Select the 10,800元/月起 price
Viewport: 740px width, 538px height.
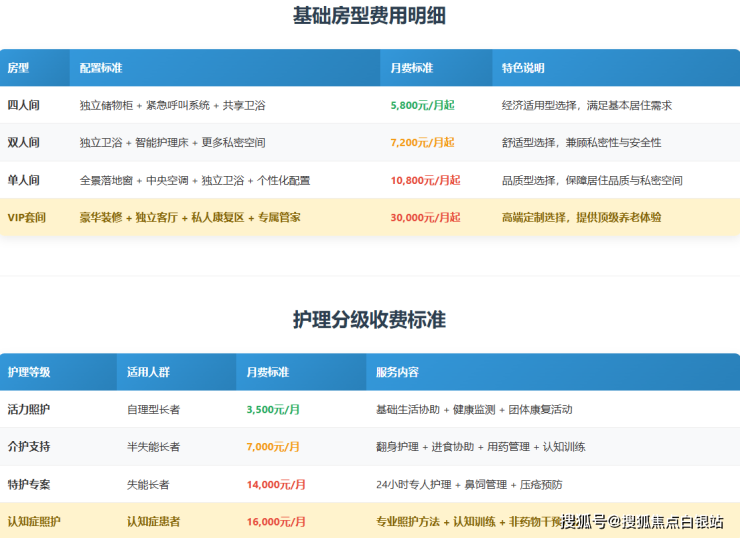[x=425, y=180]
